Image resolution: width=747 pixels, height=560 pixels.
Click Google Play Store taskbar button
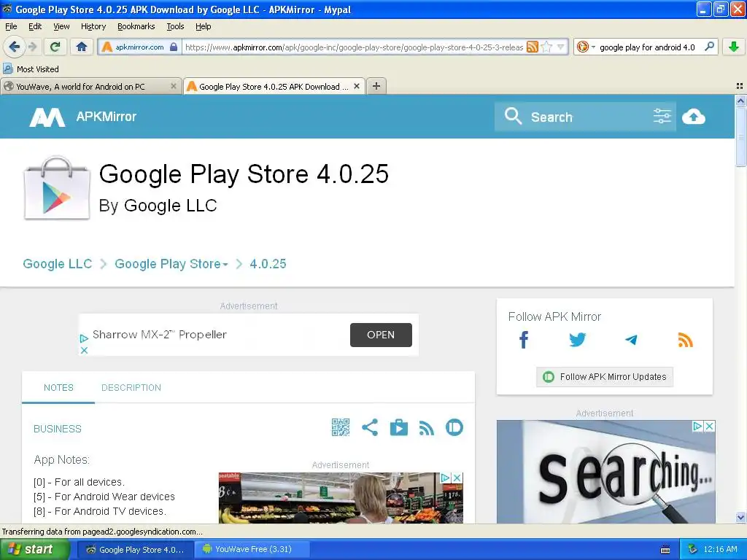point(136,549)
